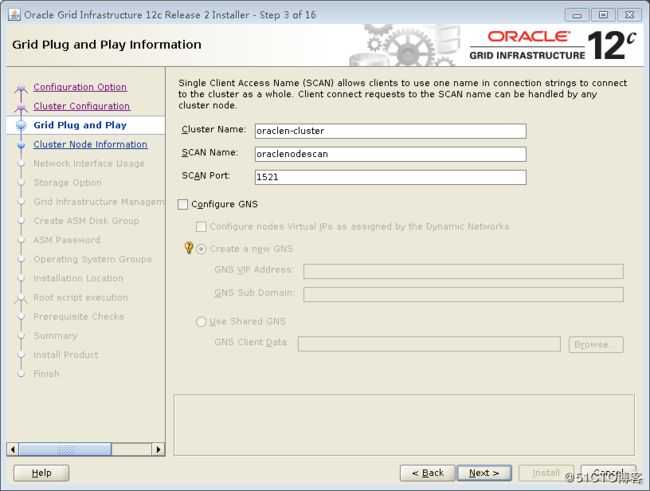This screenshot has width=650, height=491.
Task: Click ASM Password step
Action: (x=67, y=240)
